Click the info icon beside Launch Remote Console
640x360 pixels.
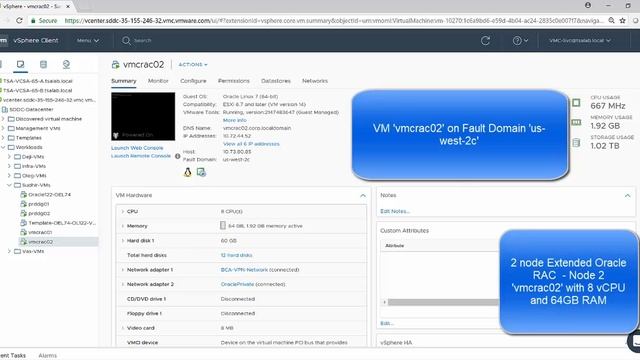click(x=178, y=156)
